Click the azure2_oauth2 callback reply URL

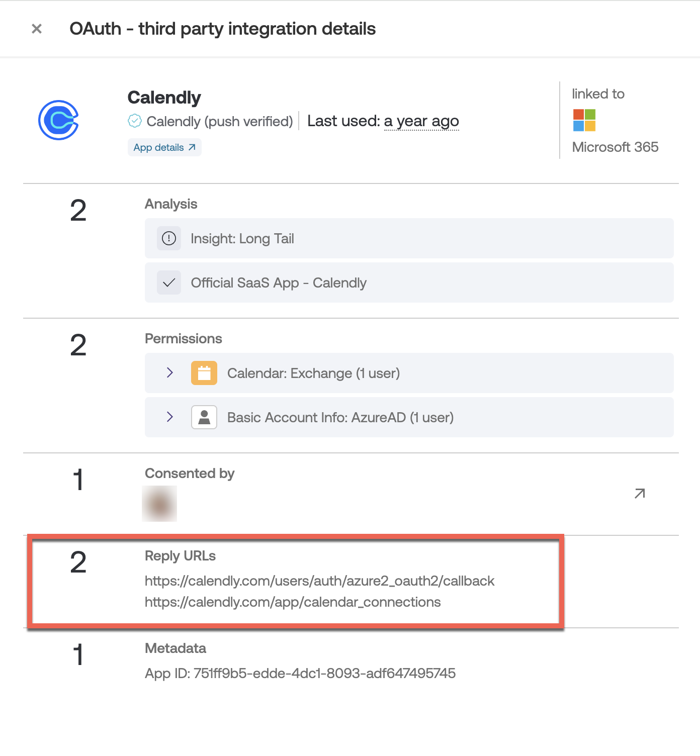[x=319, y=581]
